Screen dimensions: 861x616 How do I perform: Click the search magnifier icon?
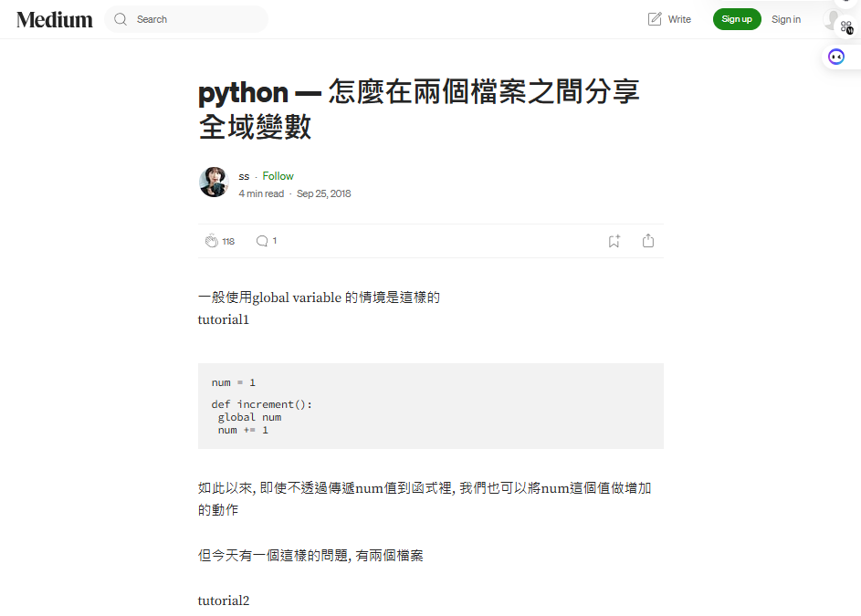(121, 19)
